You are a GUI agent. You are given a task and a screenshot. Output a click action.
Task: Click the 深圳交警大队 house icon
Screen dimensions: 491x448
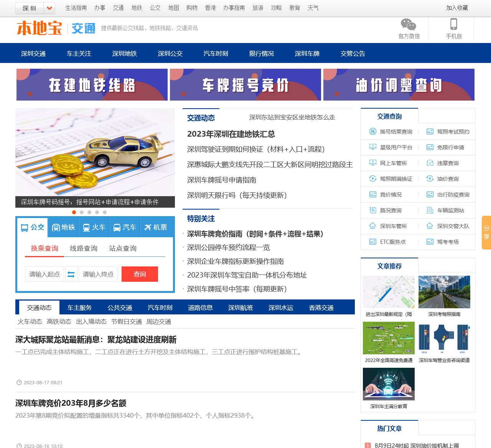coord(430,226)
